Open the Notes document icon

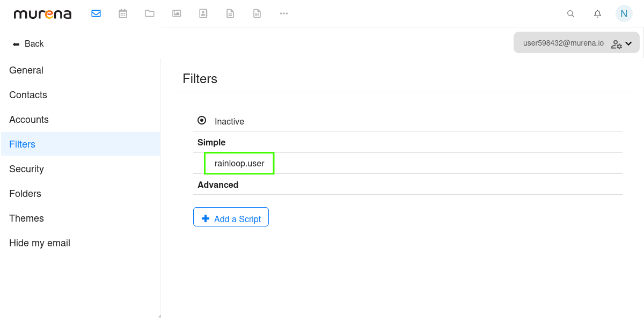pyautogui.click(x=230, y=13)
